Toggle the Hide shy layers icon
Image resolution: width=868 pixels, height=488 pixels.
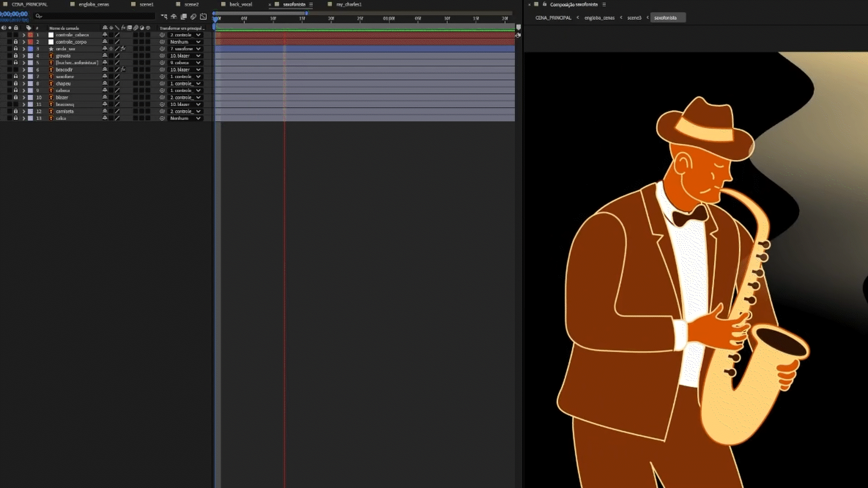pos(174,17)
